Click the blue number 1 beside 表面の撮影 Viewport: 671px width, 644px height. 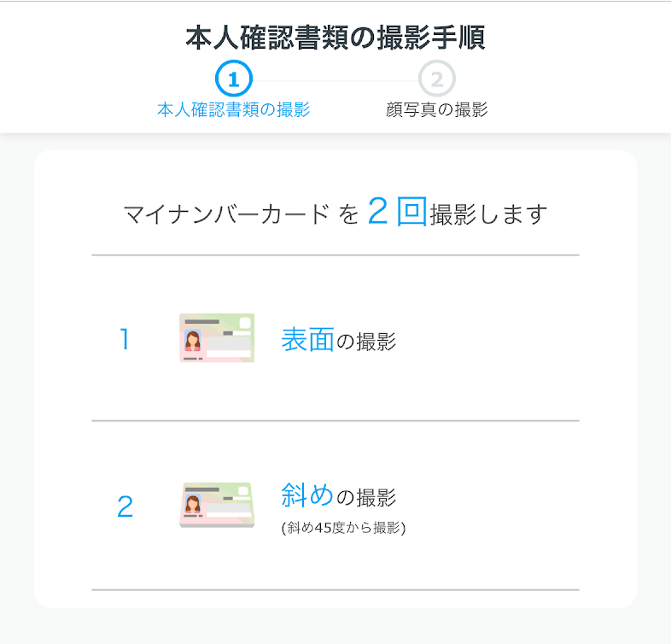(x=125, y=340)
